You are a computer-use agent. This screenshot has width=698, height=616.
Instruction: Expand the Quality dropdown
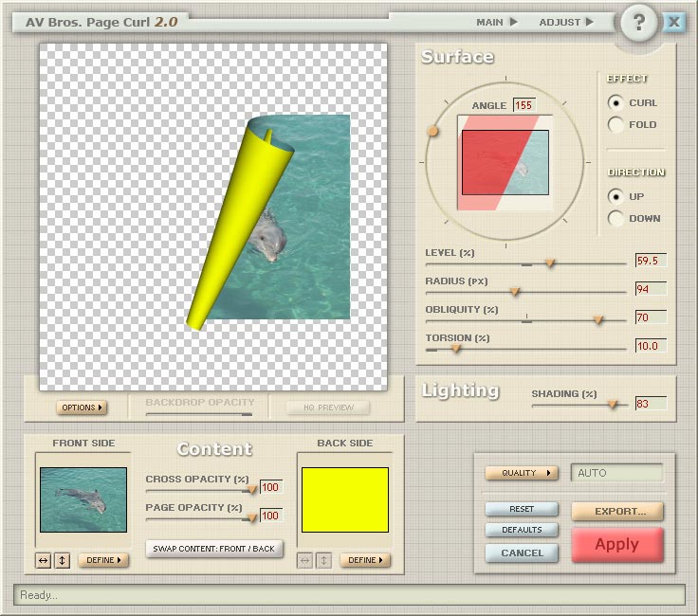click(522, 473)
